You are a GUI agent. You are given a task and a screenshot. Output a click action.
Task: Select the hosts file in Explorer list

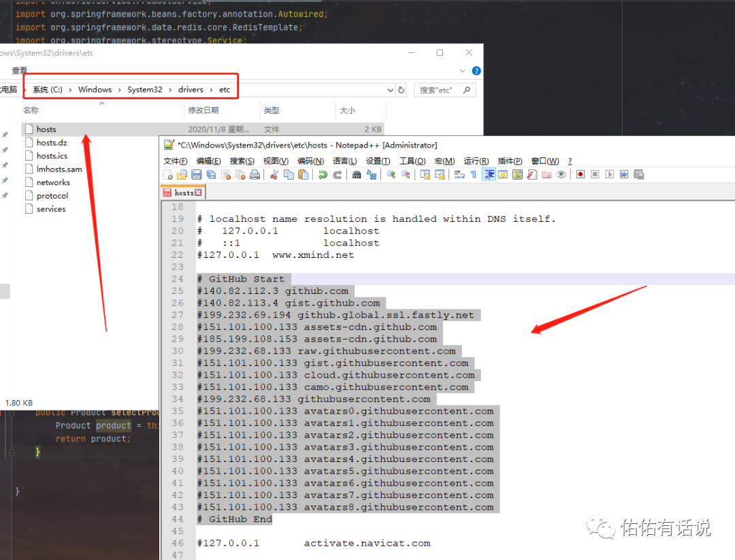(203, 129)
